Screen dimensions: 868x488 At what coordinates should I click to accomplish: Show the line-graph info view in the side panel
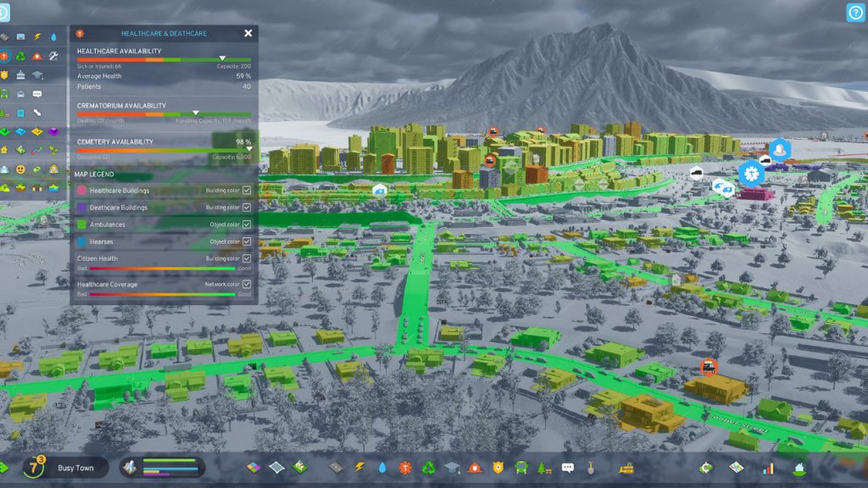(x=37, y=151)
